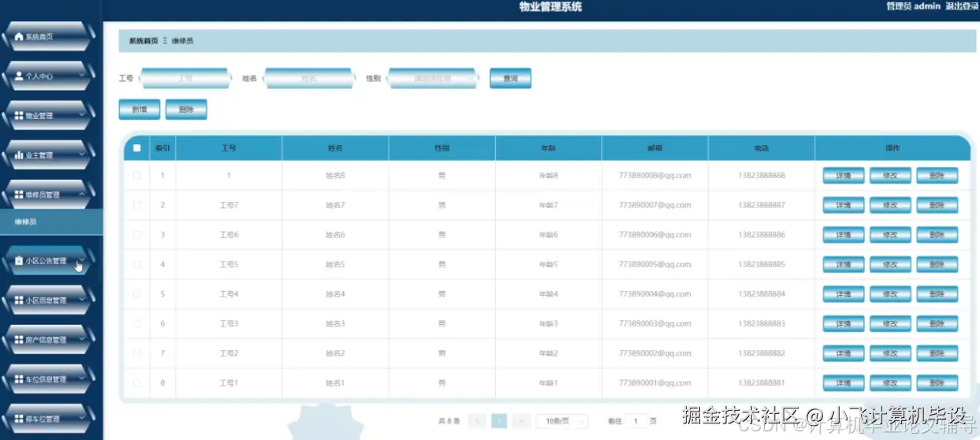
Task: Click 删除 for the 姓名3 row
Action: pyautogui.click(x=937, y=324)
